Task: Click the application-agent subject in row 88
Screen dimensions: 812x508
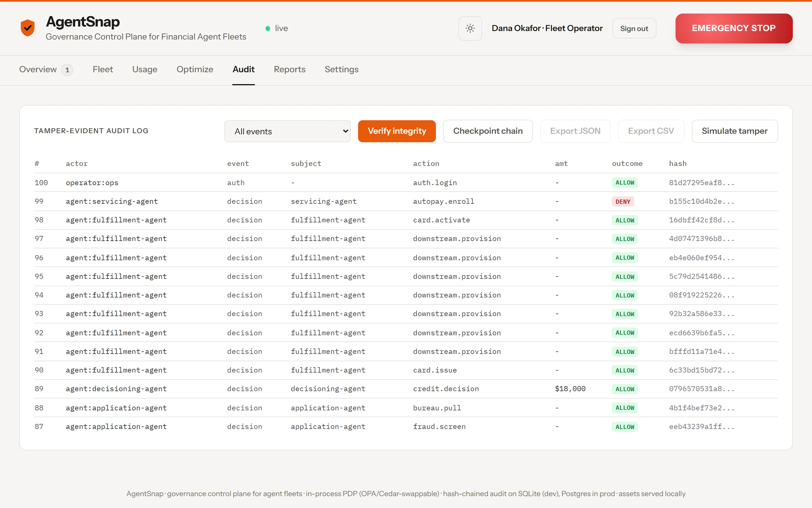Action: (328, 408)
